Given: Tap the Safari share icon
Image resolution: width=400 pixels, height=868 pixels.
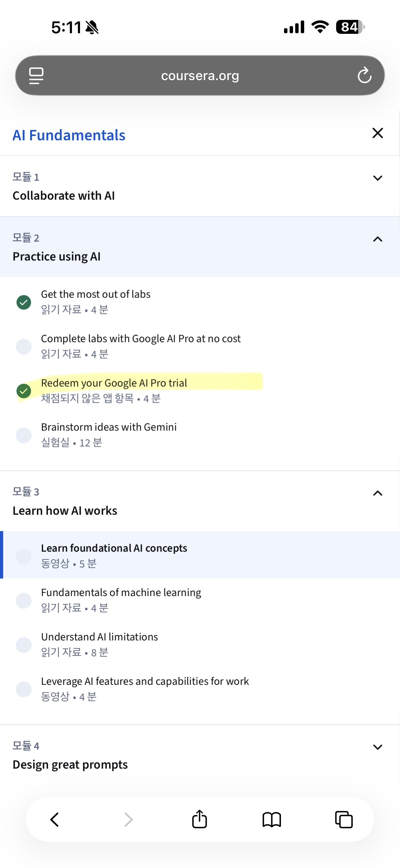Looking at the screenshot, I should coord(199,819).
